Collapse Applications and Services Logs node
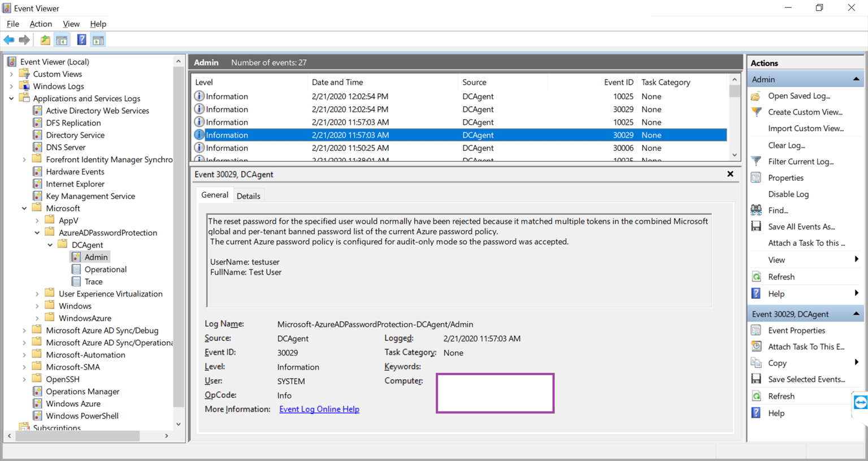Viewport: 868px width, 461px height. 11,98
